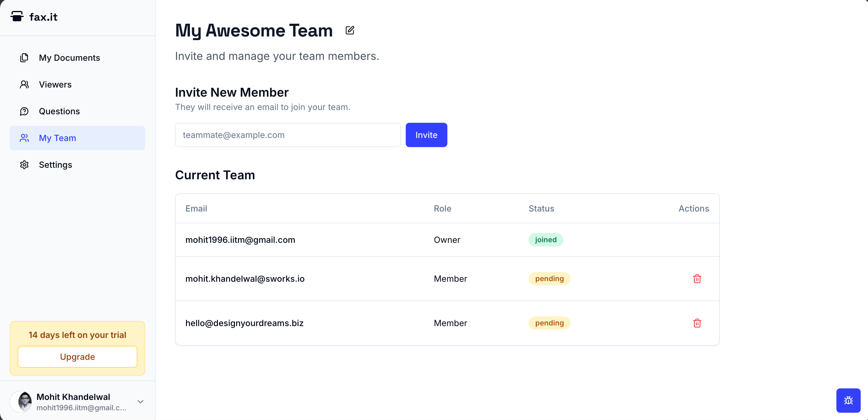This screenshot has height=420, width=868.
Task: Click the fax.it logo icon
Action: coord(17,16)
